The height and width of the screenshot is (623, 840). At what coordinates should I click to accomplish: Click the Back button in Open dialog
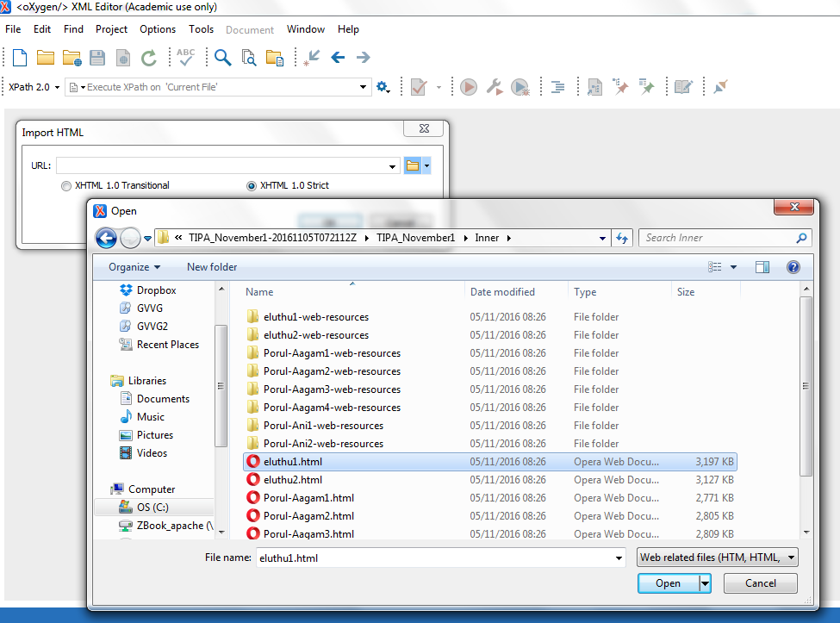(106, 238)
